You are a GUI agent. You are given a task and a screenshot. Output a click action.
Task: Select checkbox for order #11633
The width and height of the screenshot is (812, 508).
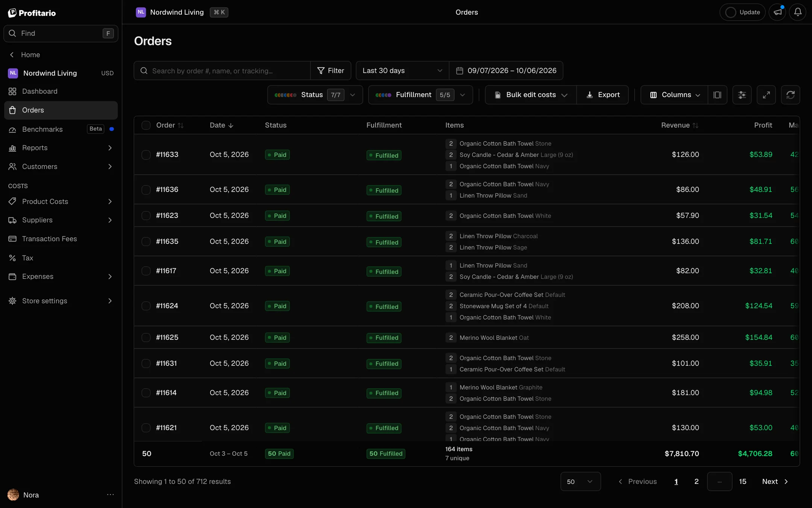[146, 155]
